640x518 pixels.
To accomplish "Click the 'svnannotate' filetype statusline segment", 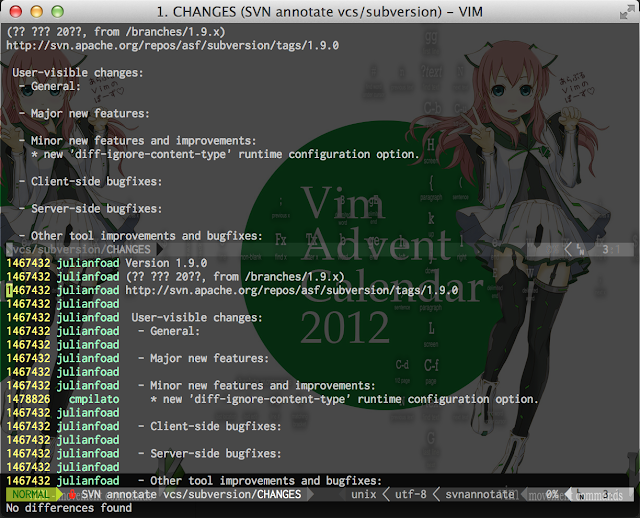I will point(480,494).
